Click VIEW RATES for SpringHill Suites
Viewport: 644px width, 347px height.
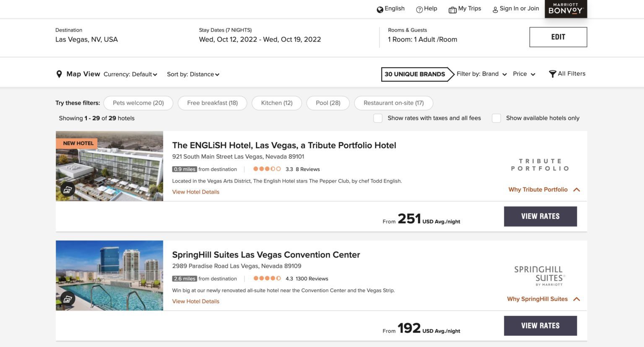[540, 326]
